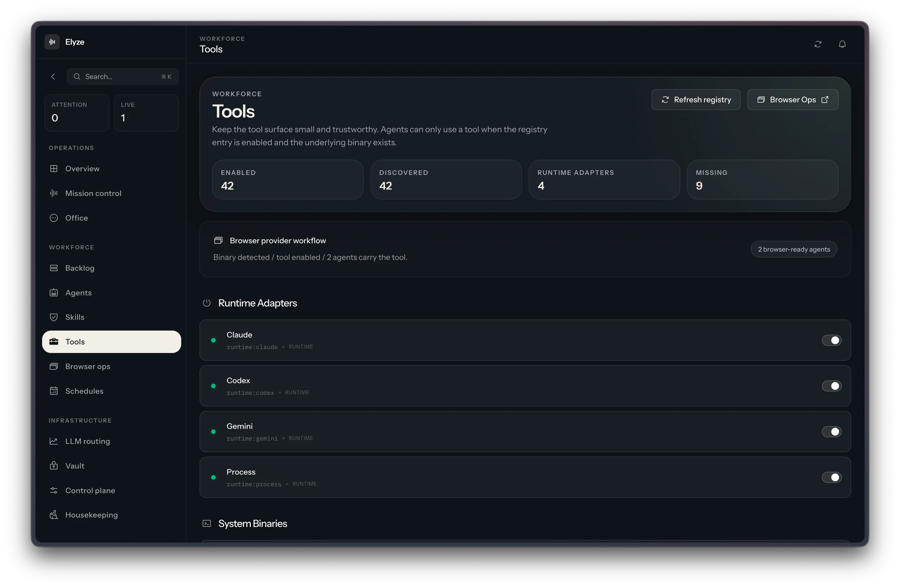
Task: Go to Housekeeping broom icon
Action: [x=54, y=515]
